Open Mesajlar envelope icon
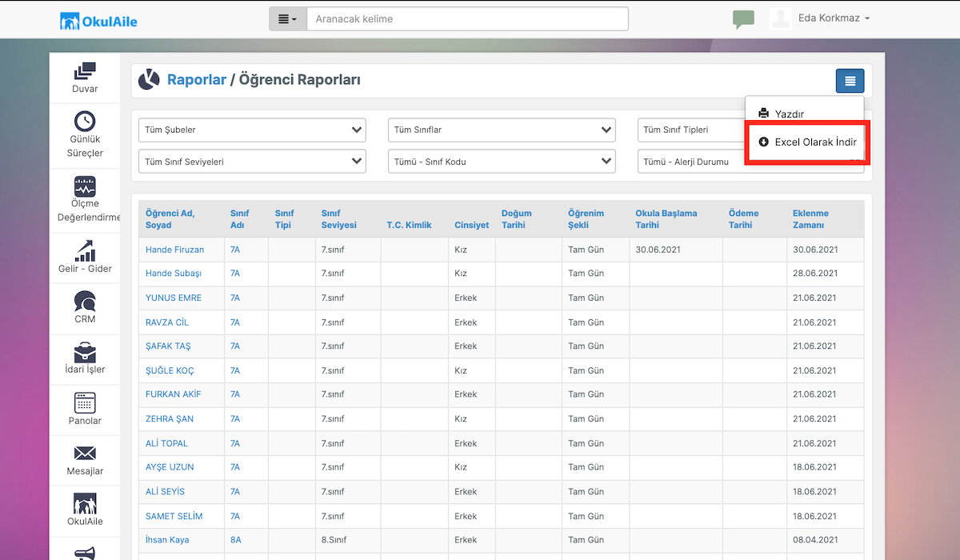 pos(85,454)
